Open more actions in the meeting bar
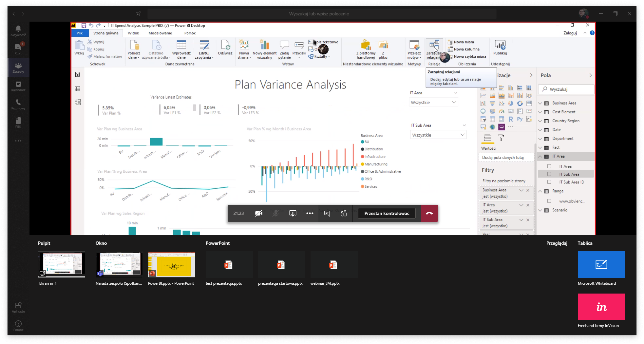 (x=310, y=213)
